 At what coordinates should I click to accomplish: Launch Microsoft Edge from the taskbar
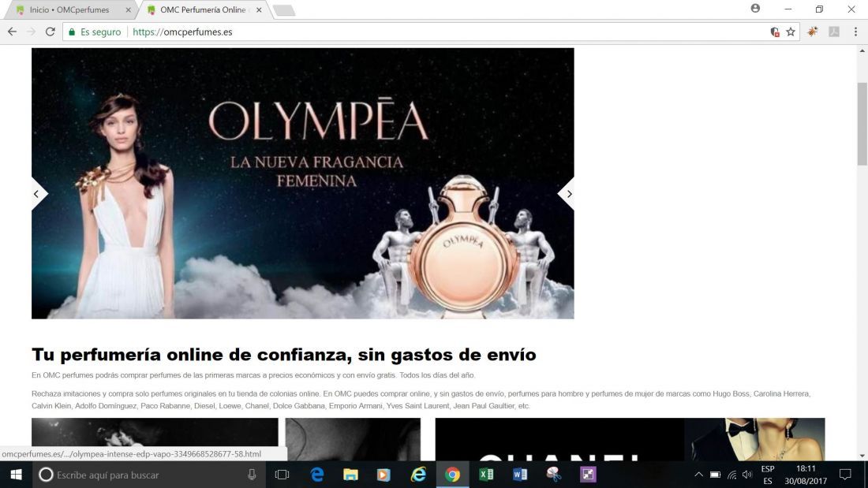click(x=316, y=475)
